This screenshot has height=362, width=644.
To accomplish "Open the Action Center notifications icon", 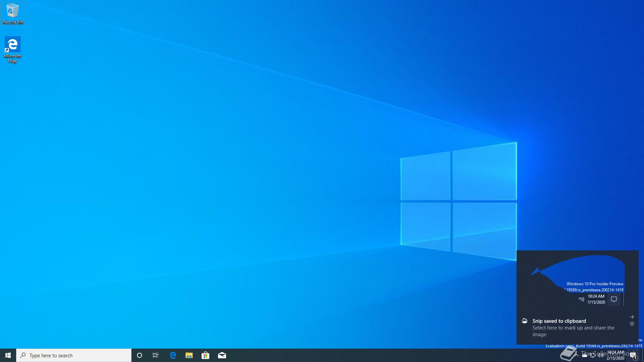I will [633, 355].
